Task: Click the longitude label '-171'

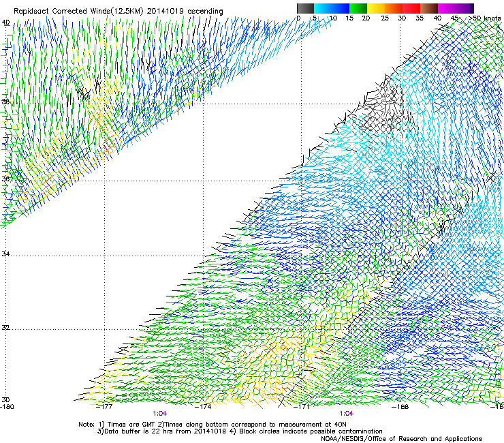Action: coord(302,406)
